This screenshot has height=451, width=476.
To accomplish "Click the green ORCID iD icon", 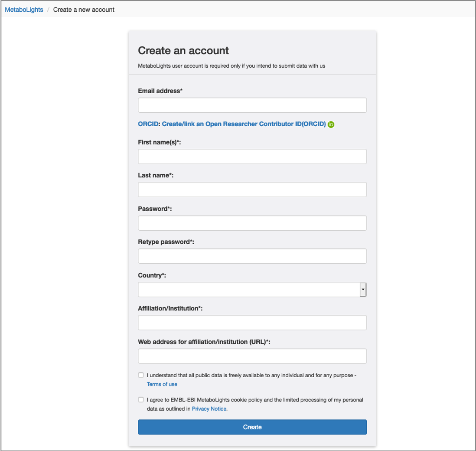I will pyautogui.click(x=331, y=124).
